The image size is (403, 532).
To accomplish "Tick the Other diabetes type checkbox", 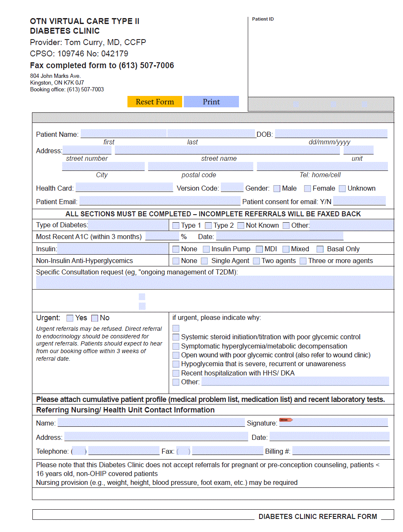I will pyautogui.click(x=286, y=226).
